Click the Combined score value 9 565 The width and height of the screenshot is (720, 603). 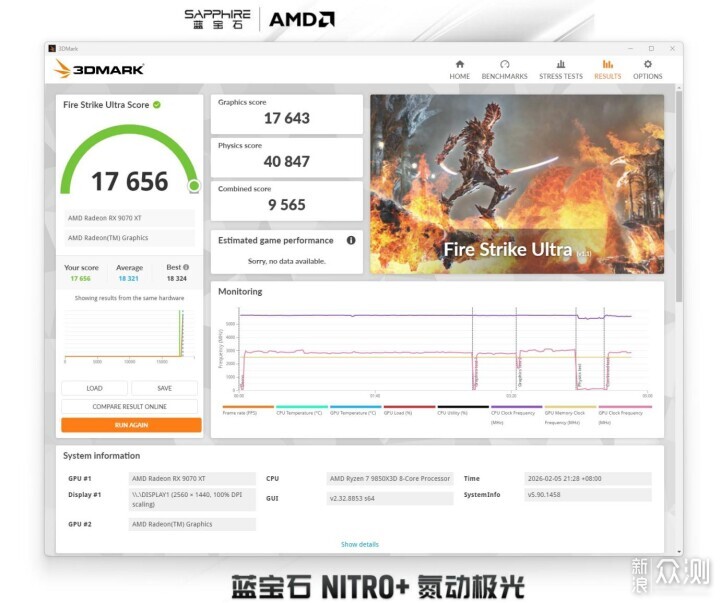coord(287,205)
